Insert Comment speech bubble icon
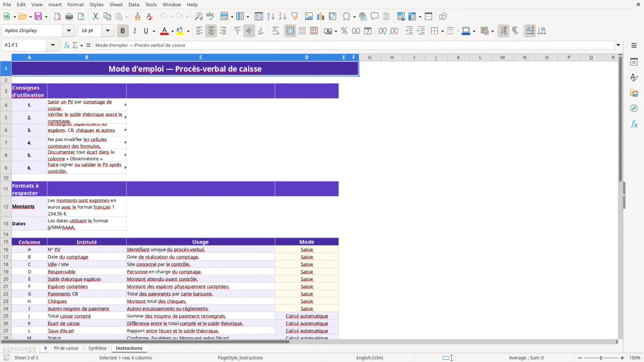 click(x=375, y=17)
